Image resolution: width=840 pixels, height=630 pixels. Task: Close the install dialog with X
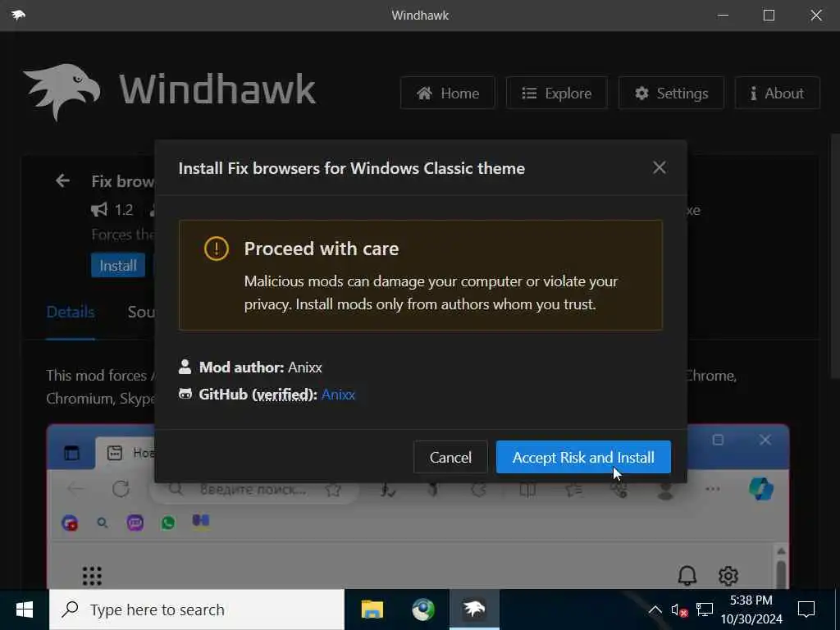coord(660,167)
